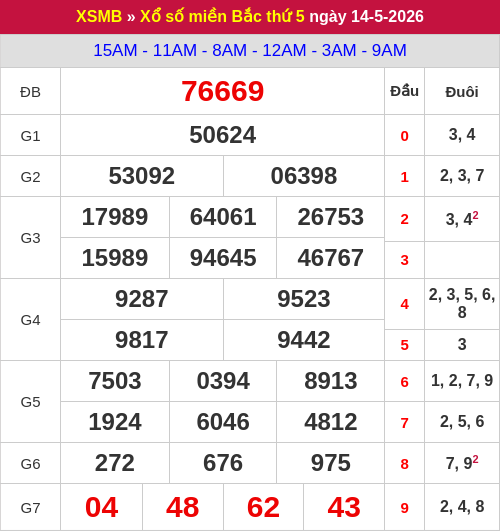
Task: Select G3 number 94645
Action: (223, 258)
